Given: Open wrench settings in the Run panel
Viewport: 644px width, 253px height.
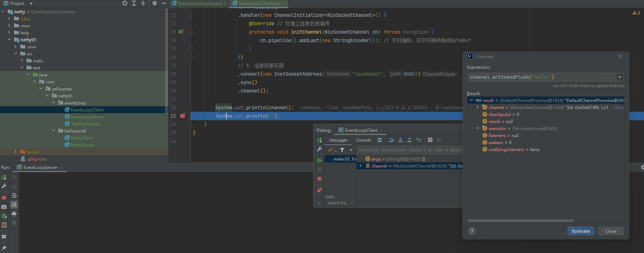Looking at the screenshot, I should pos(4,186).
